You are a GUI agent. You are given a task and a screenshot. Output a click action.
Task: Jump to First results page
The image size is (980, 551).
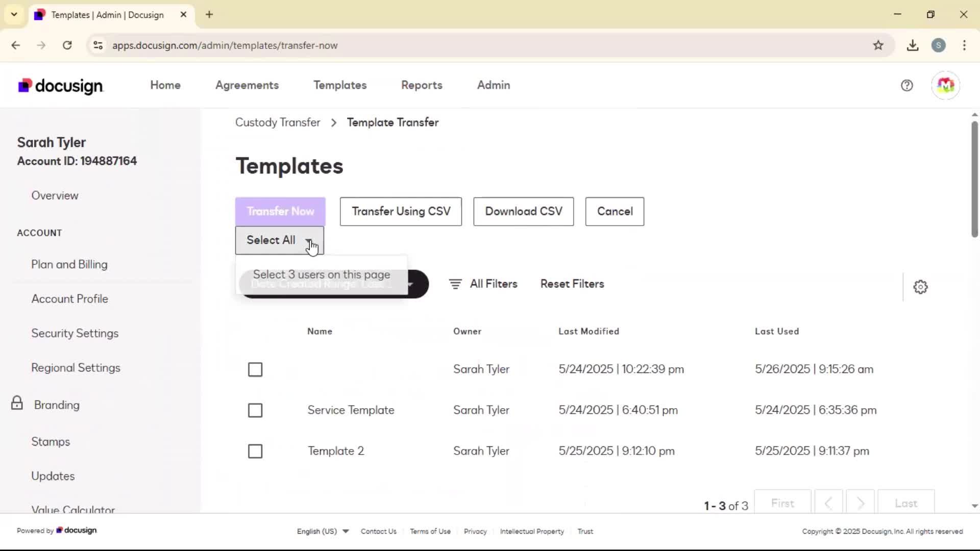(782, 504)
